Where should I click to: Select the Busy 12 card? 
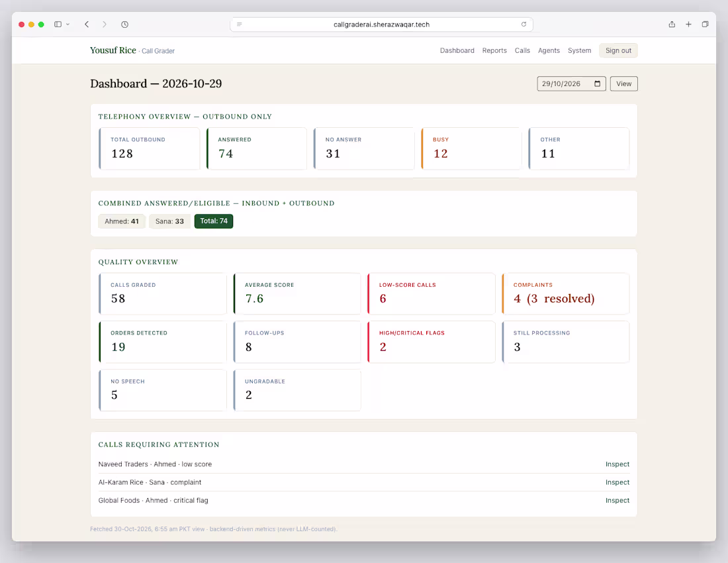coord(472,148)
